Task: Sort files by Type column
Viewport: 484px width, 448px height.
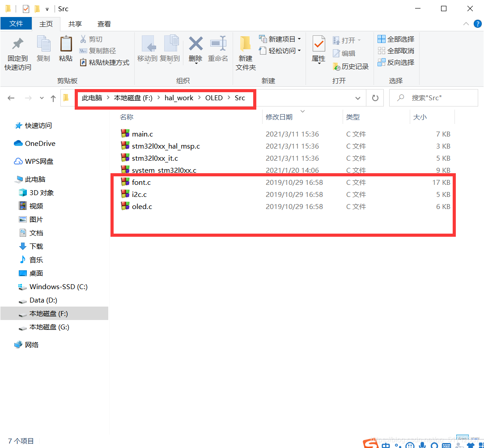Action: click(353, 117)
